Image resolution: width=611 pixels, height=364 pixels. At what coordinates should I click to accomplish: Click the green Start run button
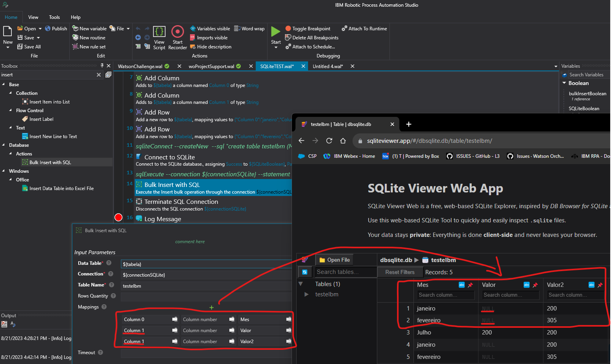pyautogui.click(x=276, y=31)
